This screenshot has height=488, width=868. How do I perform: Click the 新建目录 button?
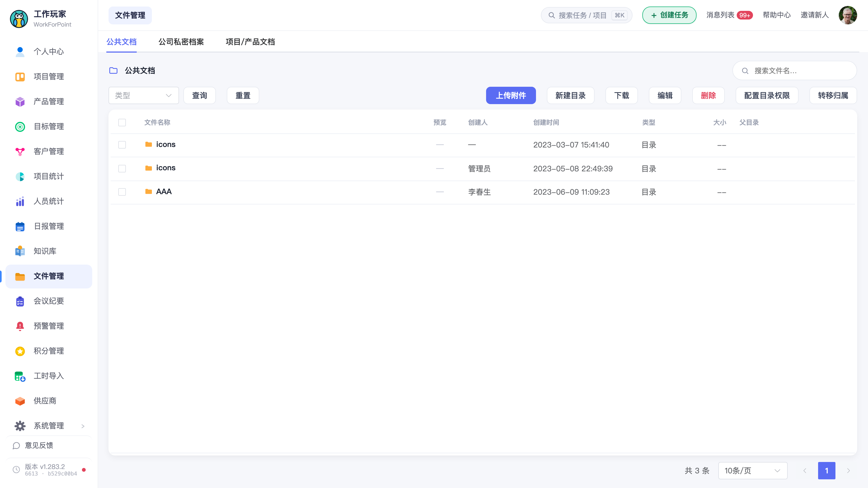point(570,95)
